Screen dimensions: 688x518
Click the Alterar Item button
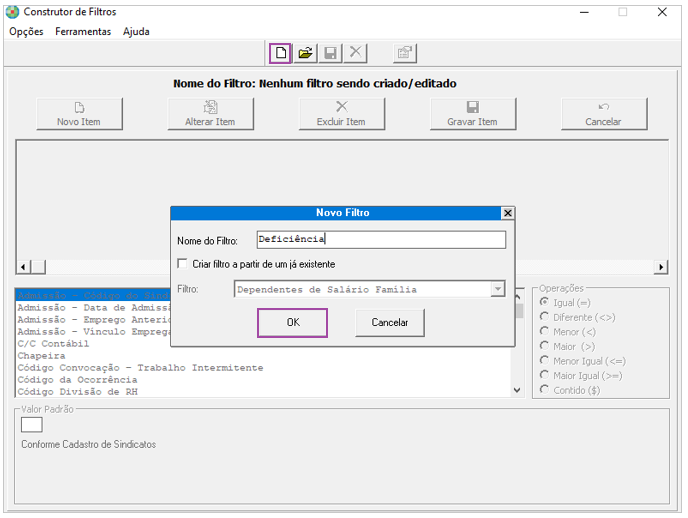coord(210,114)
